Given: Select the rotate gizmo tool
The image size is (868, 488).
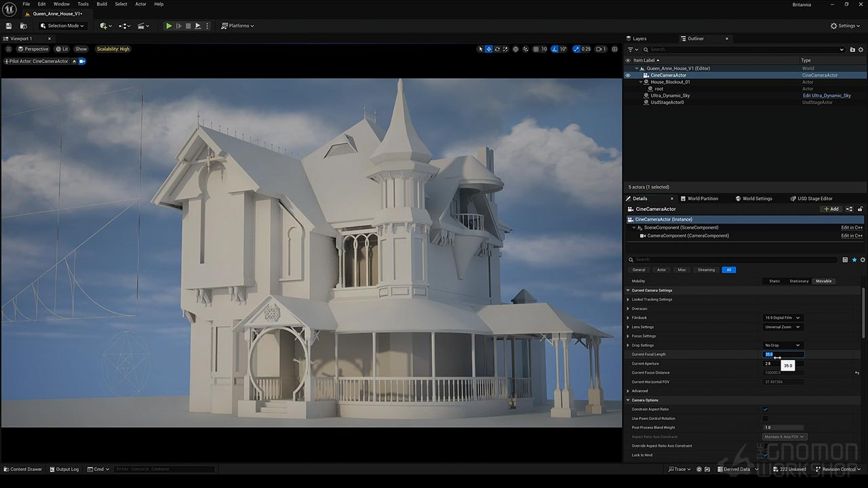Looking at the screenshot, I should 497,49.
